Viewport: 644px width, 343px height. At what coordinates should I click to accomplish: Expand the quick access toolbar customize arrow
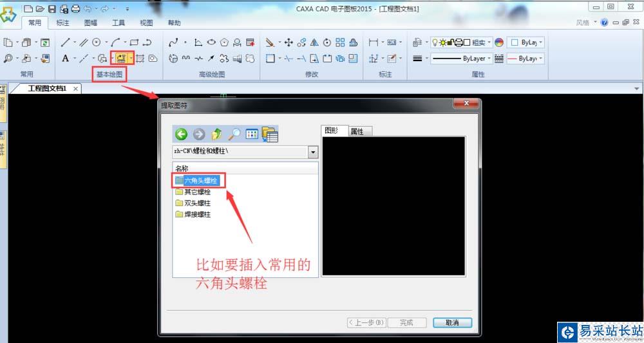tap(128, 8)
